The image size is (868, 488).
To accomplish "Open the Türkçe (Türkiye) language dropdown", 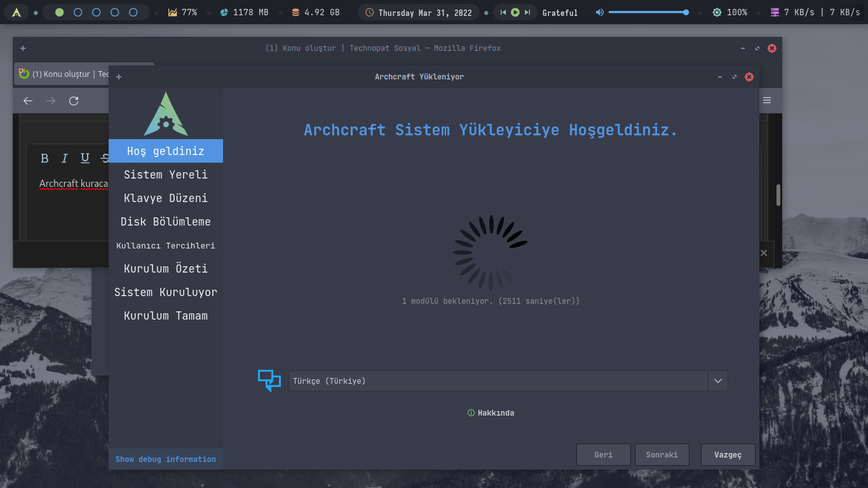I will click(x=508, y=381).
